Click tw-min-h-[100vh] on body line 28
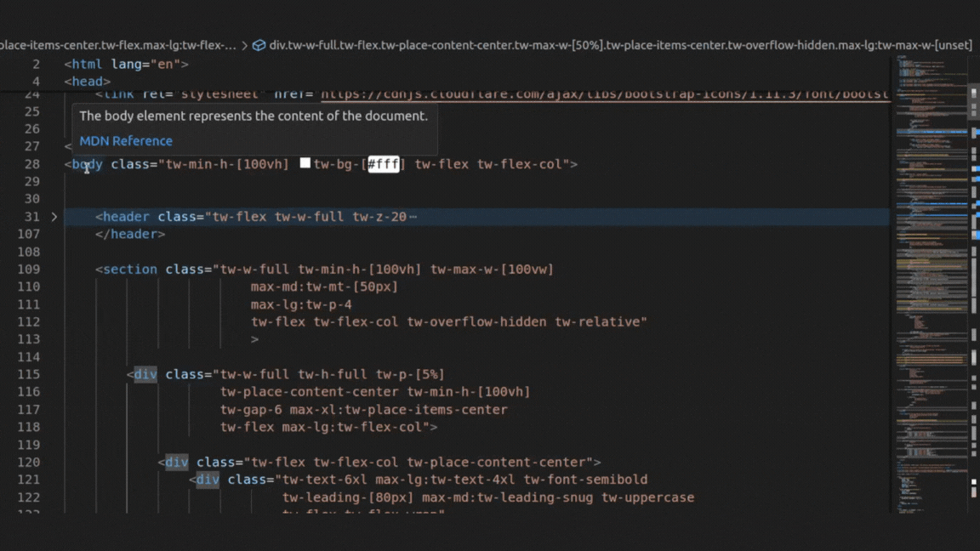980x551 pixels. click(227, 164)
